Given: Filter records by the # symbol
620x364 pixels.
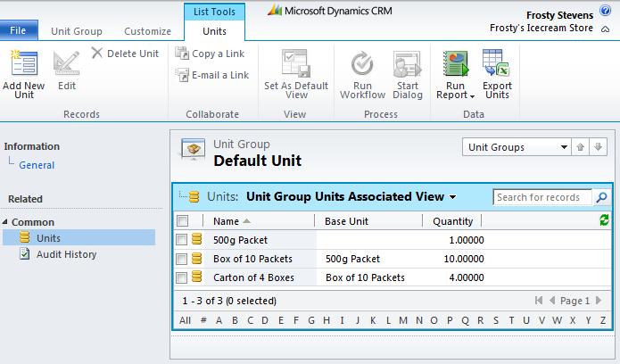Looking at the screenshot, I should [203, 320].
